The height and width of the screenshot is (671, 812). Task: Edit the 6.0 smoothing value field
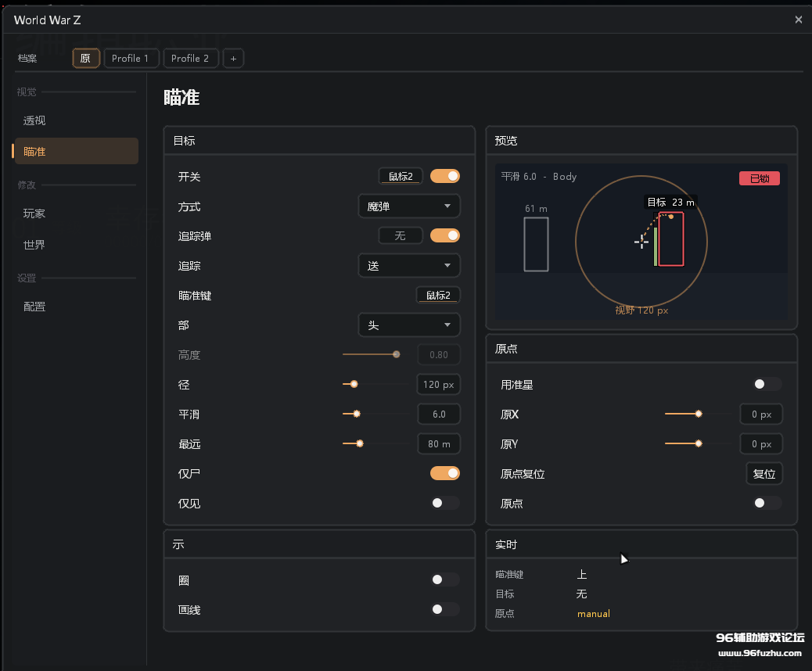click(439, 414)
